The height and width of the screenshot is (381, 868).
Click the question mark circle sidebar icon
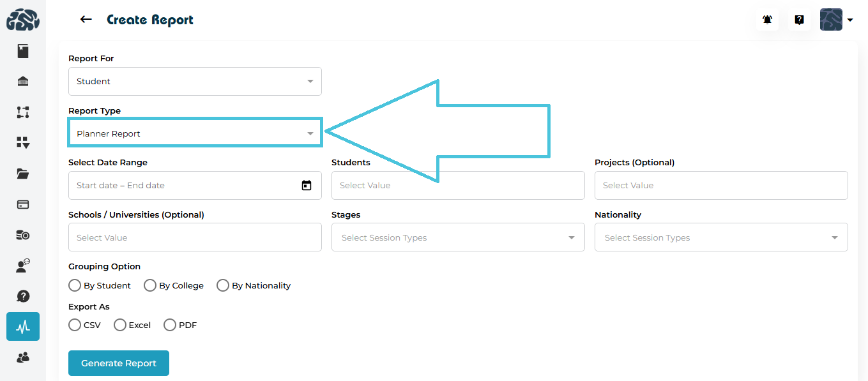pos(23,296)
